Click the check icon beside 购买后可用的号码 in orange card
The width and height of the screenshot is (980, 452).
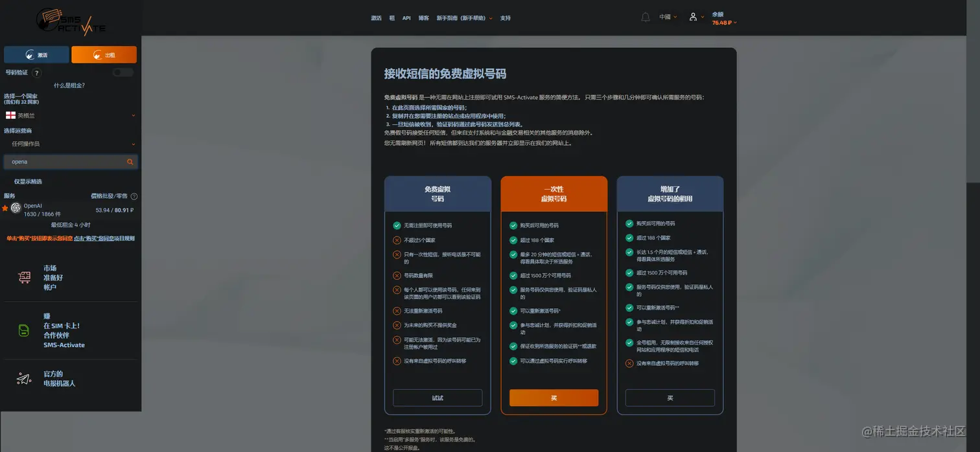(513, 225)
